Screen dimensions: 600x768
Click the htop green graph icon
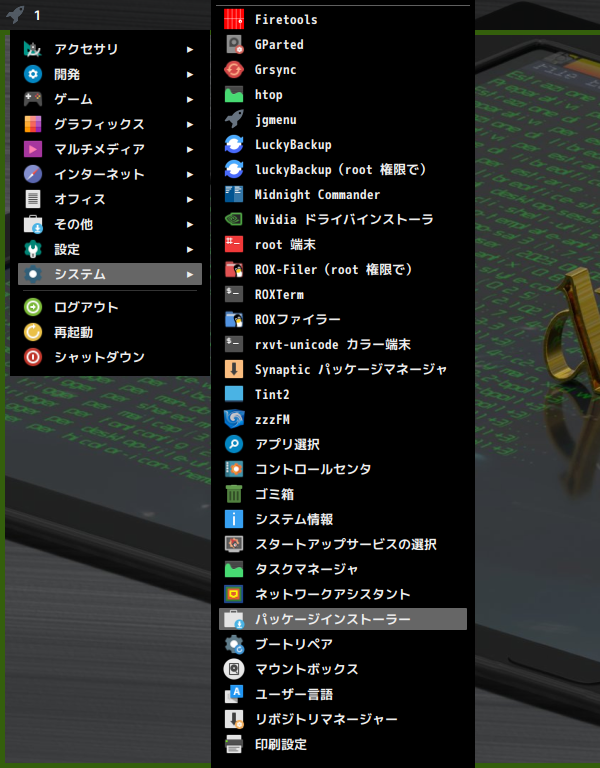pos(234,95)
